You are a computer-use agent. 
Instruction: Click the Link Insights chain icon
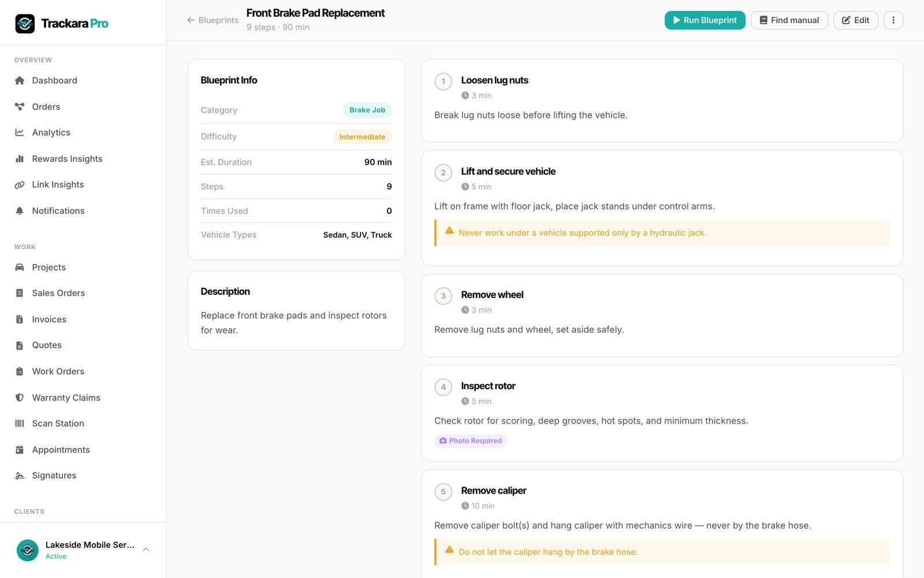point(20,184)
